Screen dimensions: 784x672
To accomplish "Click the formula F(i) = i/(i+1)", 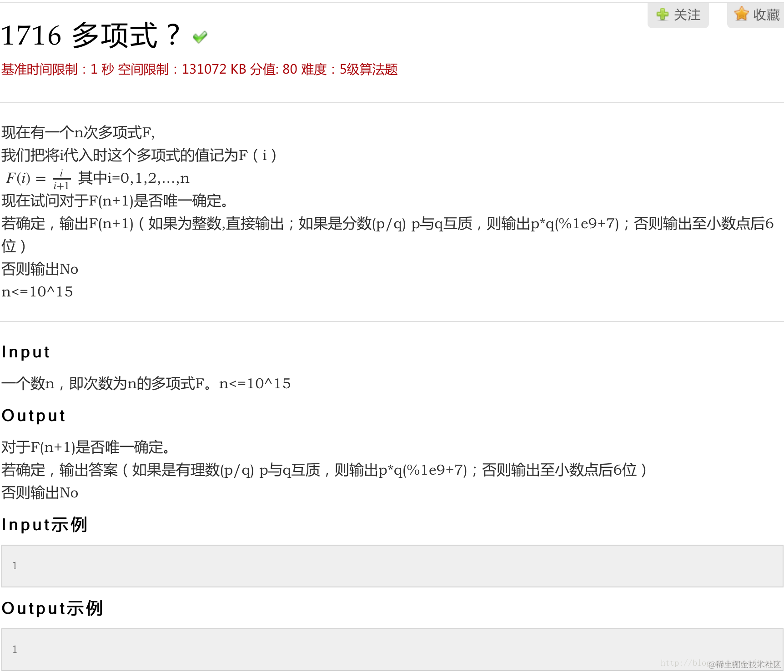I will 38,179.
